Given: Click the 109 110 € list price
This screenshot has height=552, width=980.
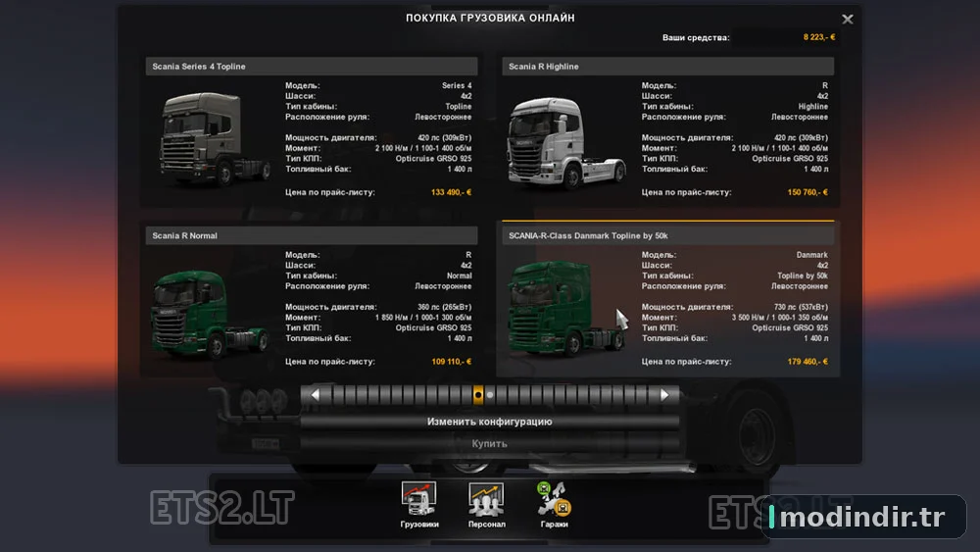Looking at the screenshot, I should pyautogui.click(x=451, y=362).
